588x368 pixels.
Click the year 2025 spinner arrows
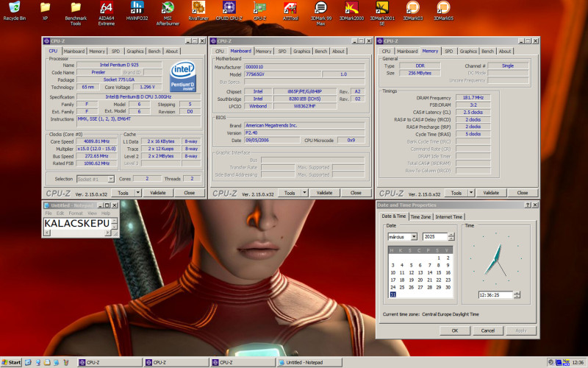click(451, 237)
